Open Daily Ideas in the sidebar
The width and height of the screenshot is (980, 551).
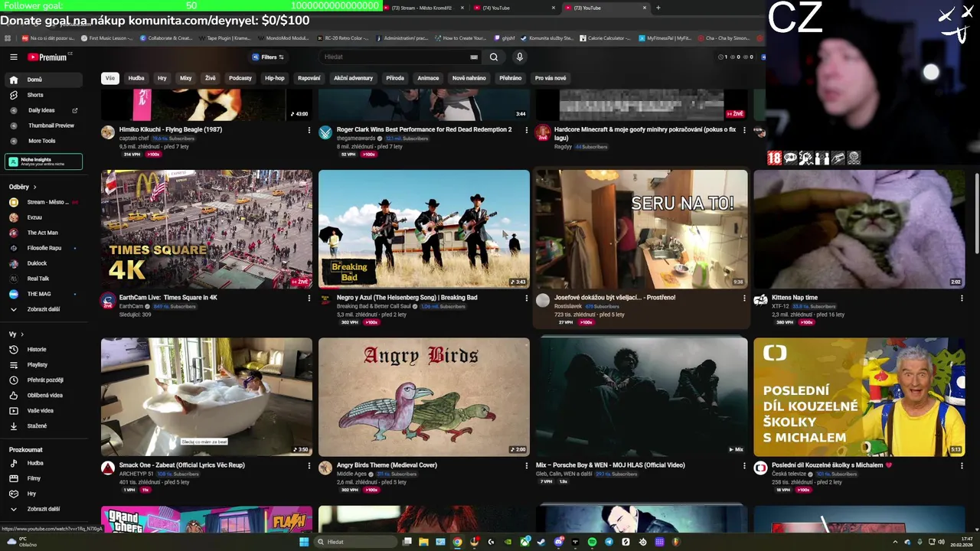click(x=43, y=110)
